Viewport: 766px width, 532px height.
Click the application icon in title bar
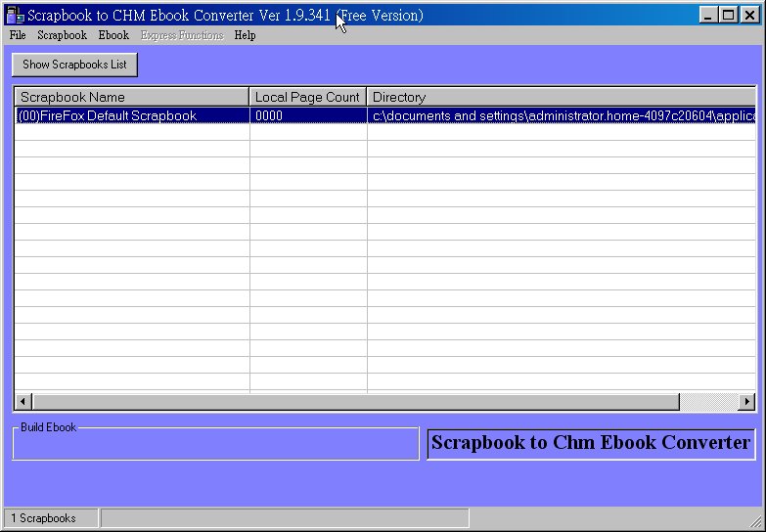click(15, 15)
